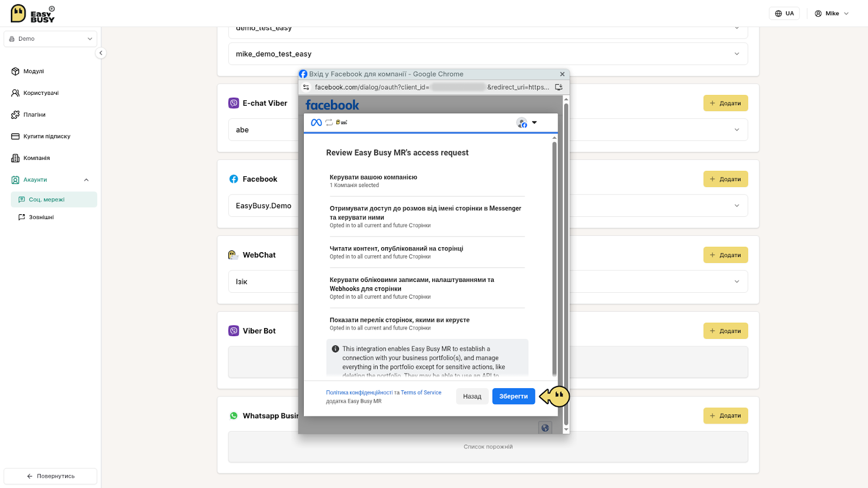Image resolution: width=868 pixels, height=488 pixels.
Task: Expand the Ізік WebChat row chevron
Action: point(737,281)
